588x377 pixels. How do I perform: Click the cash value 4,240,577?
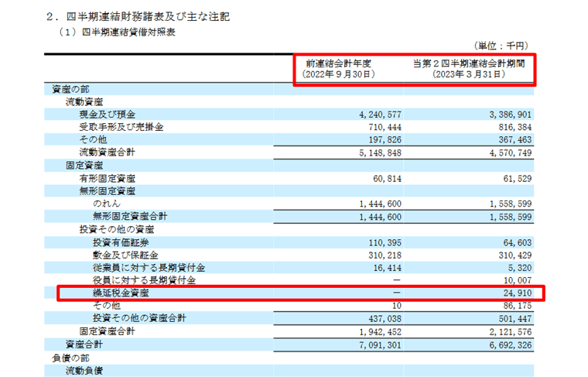(374, 115)
